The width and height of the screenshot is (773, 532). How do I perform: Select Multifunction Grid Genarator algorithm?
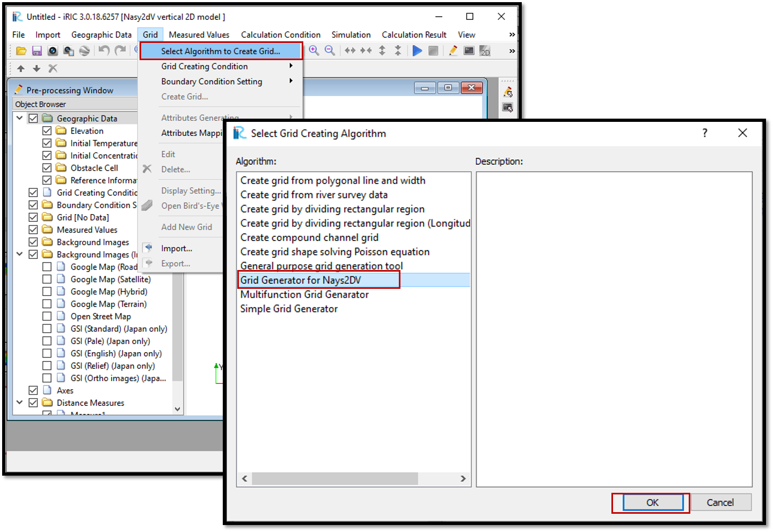(304, 294)
